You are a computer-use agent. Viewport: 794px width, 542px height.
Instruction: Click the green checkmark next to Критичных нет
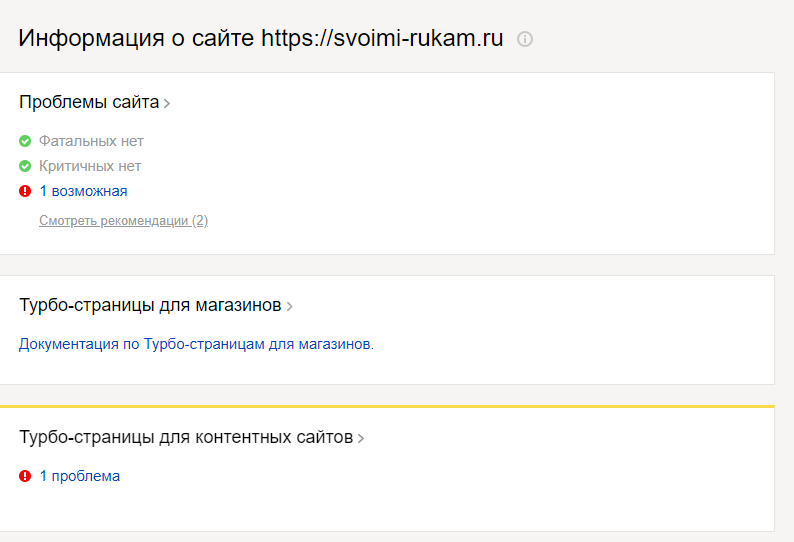(25, 166)
